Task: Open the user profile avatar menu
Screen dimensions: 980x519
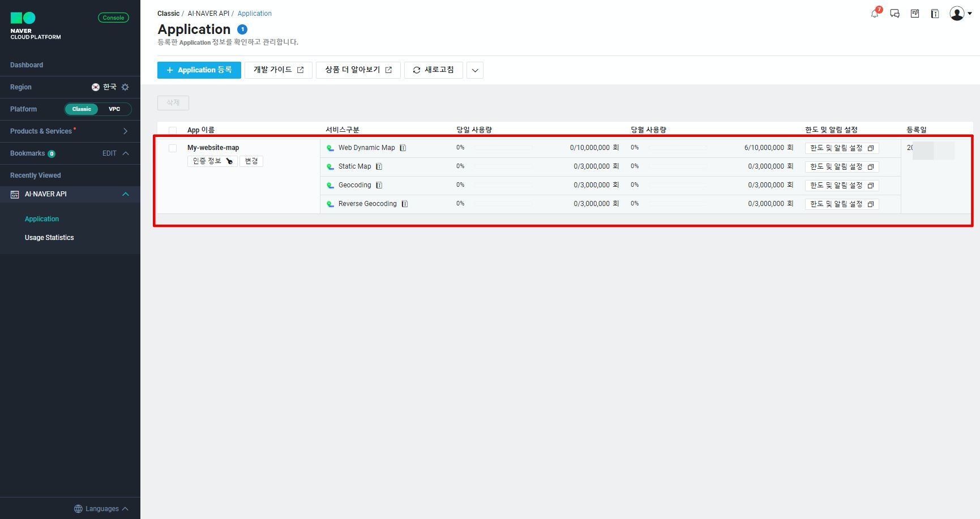Action: click(x=960, y=14)
